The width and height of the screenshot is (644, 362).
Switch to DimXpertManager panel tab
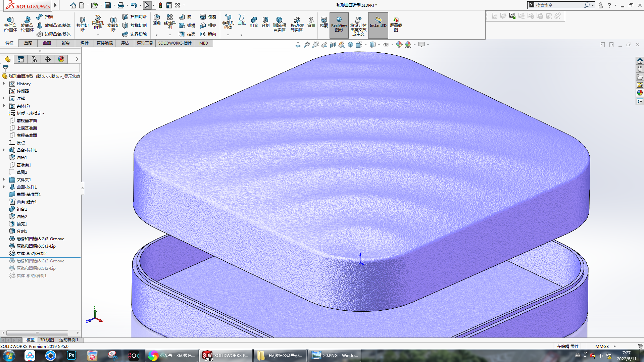coord(48,59)
